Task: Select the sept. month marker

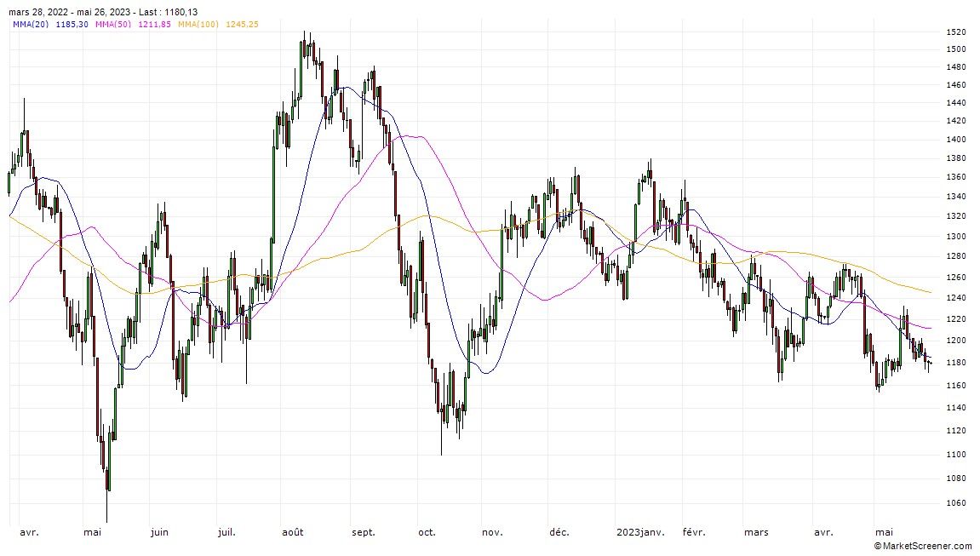Action: (x=364, y=533)
